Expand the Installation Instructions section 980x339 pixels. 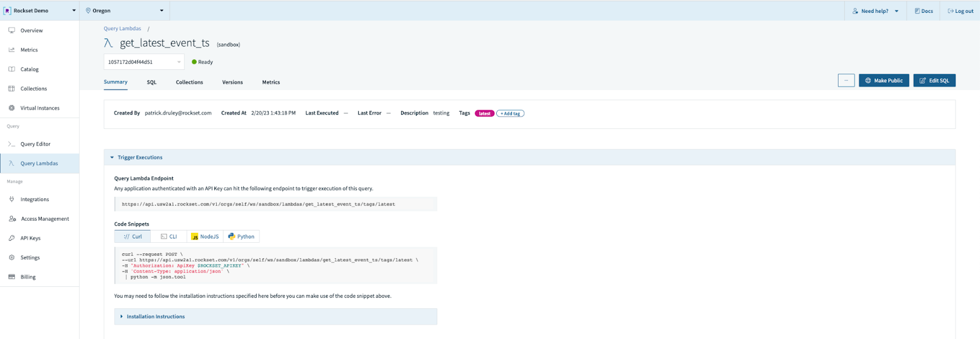[x=276, y=316]
